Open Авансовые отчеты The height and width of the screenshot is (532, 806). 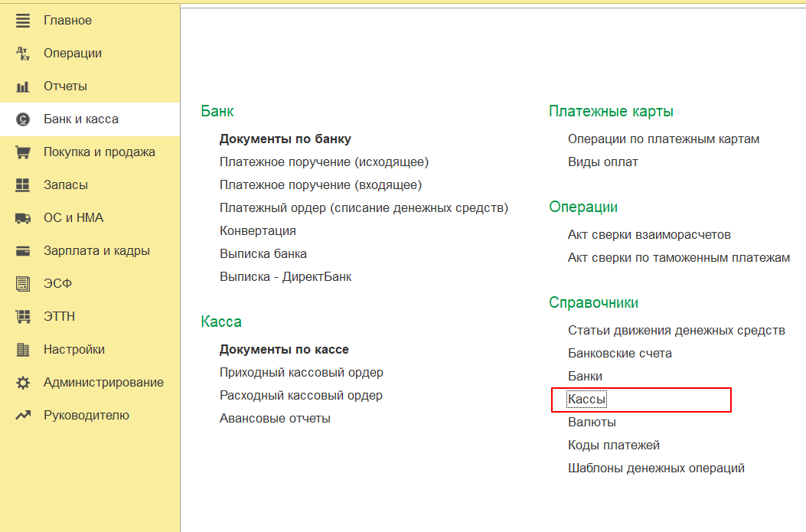[275, 419]
